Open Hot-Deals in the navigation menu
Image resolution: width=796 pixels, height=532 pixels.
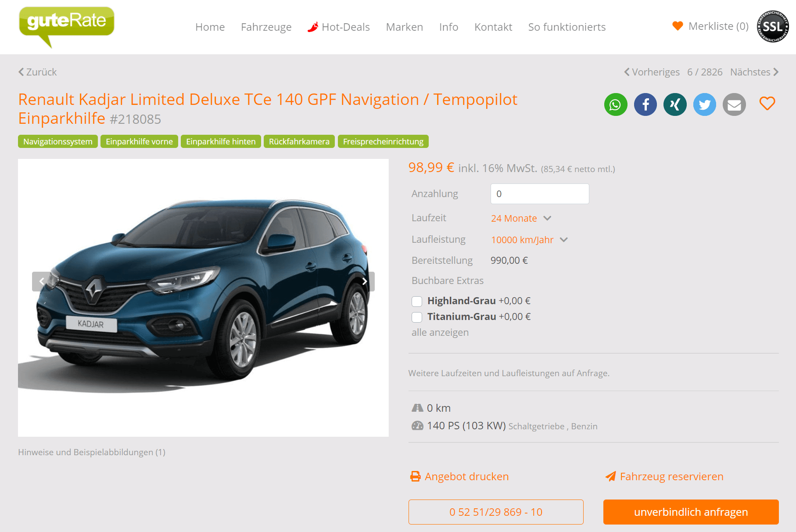point(339,27)
